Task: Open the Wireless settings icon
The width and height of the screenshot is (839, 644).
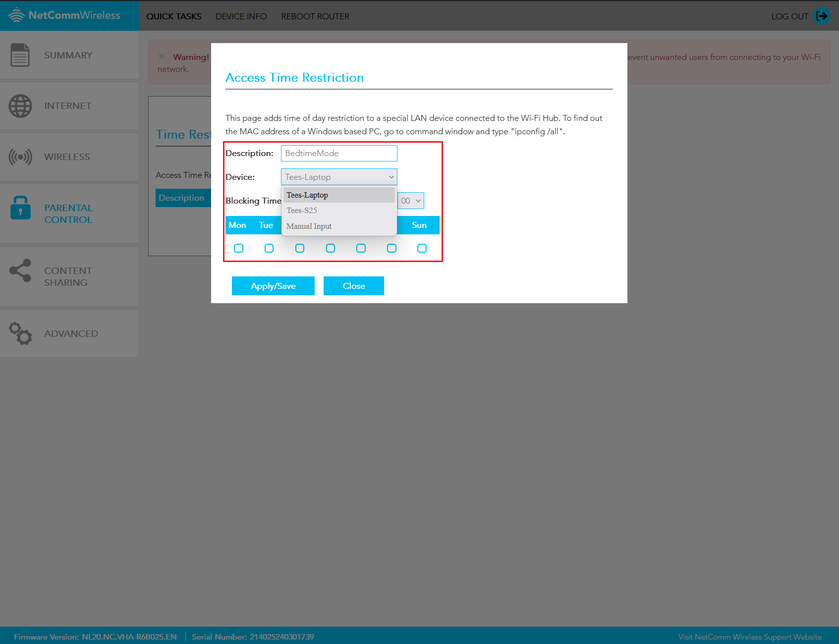Action: click(20, 157)
